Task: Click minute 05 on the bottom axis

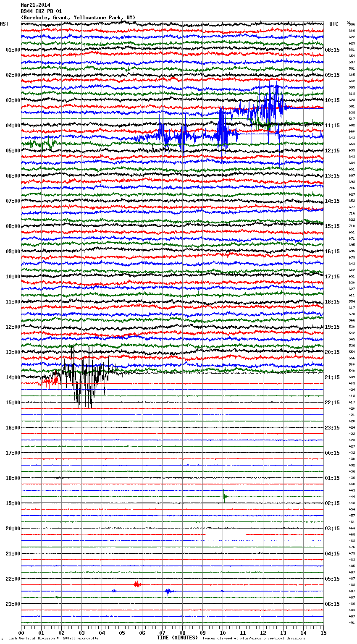Action: (122, 633)
